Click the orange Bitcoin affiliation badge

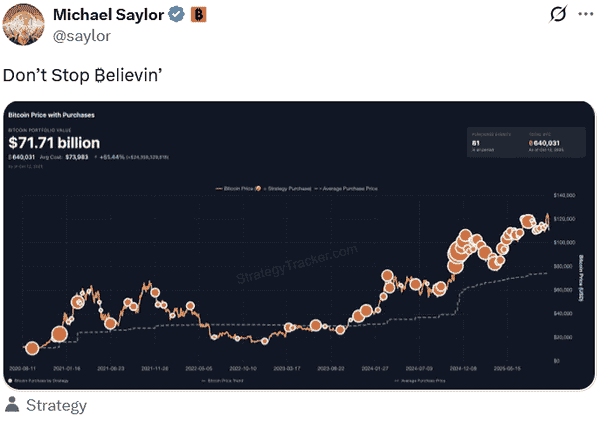pos(198,15)
